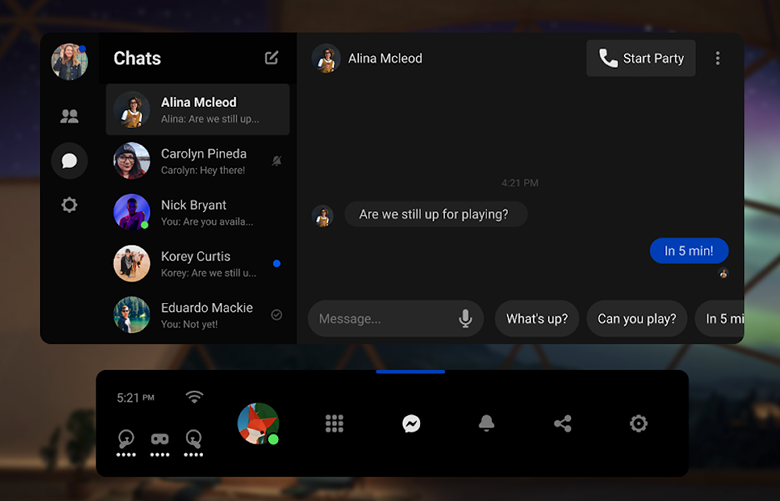This screenshot has width=780, height=501.
Task: Open the apps grid in dock
Action: pos(335,424)
